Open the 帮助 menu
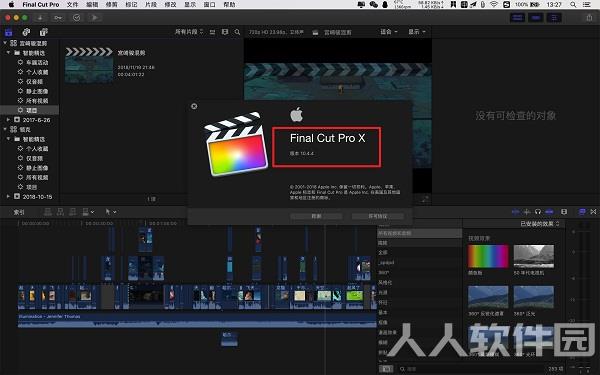Screen dimensions: 600x375 [229, 5]
